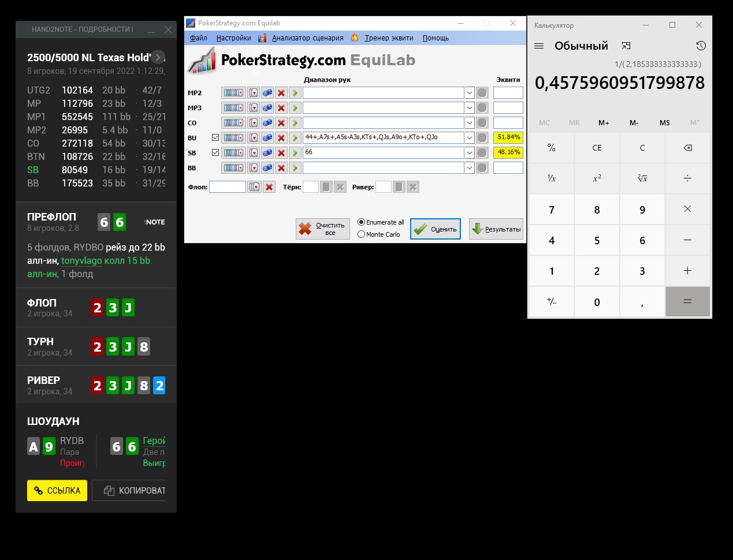The height and width of the screenshot is (560, 733).
Task: Click green arrow in SB row
Action: click(295, 153)
